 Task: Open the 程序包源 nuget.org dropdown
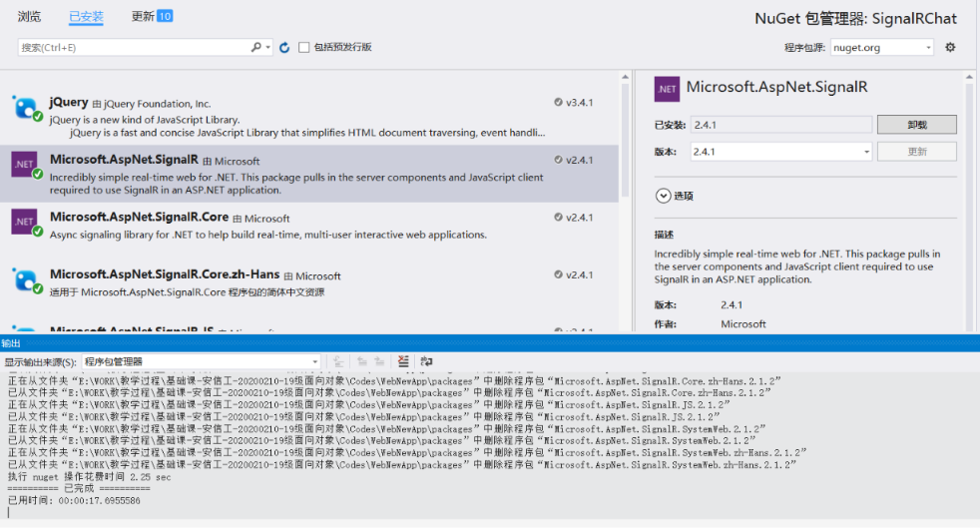click(x=882, y=48)
